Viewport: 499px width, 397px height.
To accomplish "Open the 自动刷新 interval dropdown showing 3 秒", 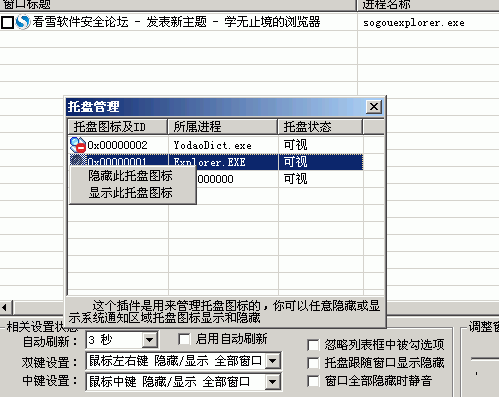I will 150,340.
